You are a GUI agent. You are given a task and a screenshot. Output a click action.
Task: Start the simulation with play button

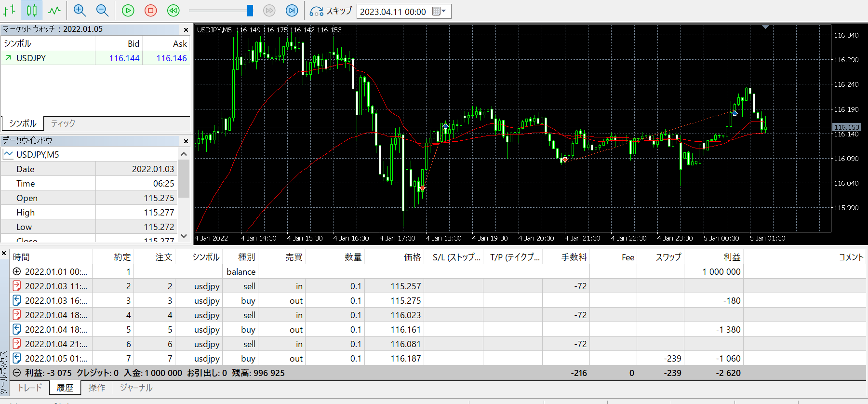pos(128,10)
